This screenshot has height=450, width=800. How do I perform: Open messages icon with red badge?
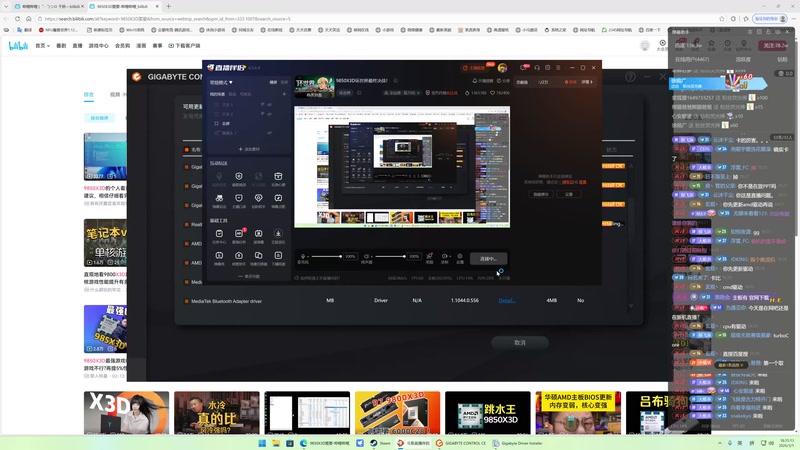tap(523, 67)
